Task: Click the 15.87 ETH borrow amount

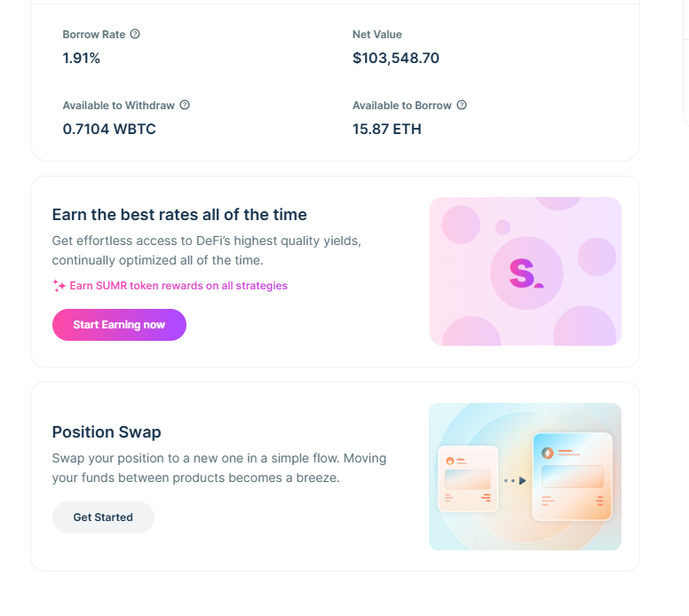Action: click(387, 129)
